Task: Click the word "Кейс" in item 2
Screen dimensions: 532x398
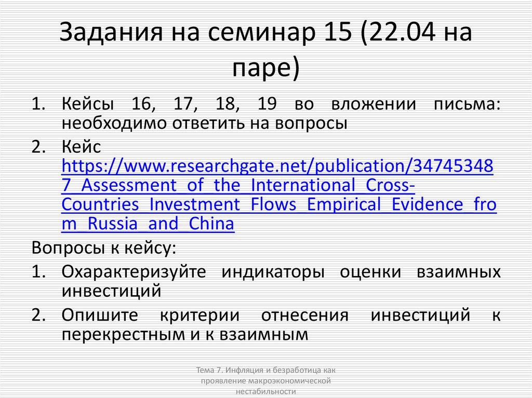Action: click(81, 147)
